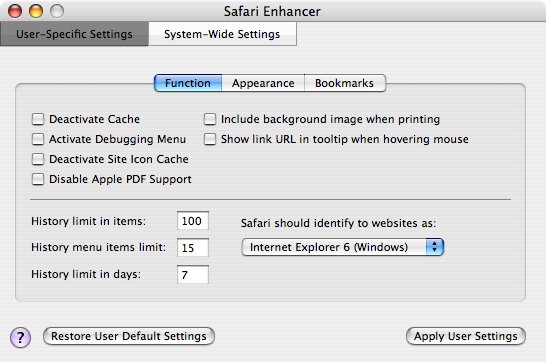Select the History limit in days field
This screenshot has height=362, width=546.
click(x=193, y=275)
